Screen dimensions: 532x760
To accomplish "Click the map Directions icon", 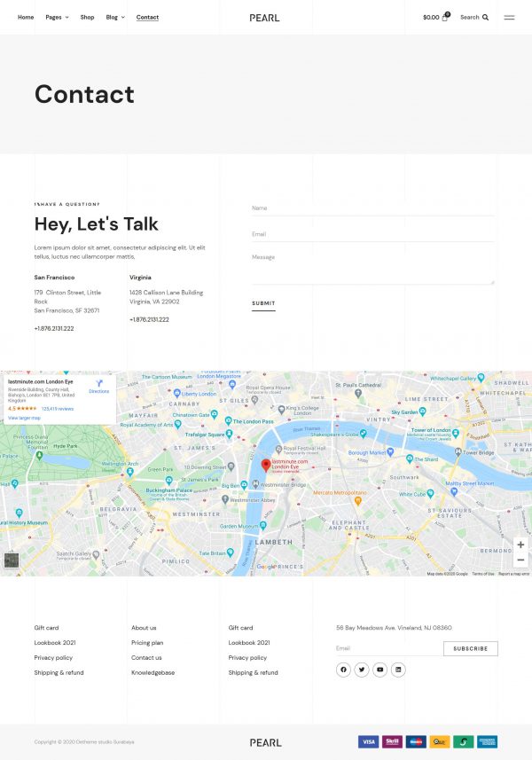I will [x=99, y=384].
